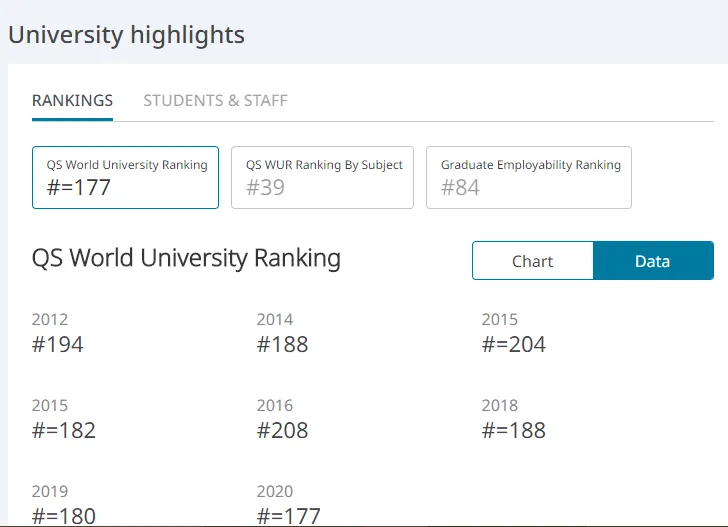Switch view to Data

[x=653, y=260]
